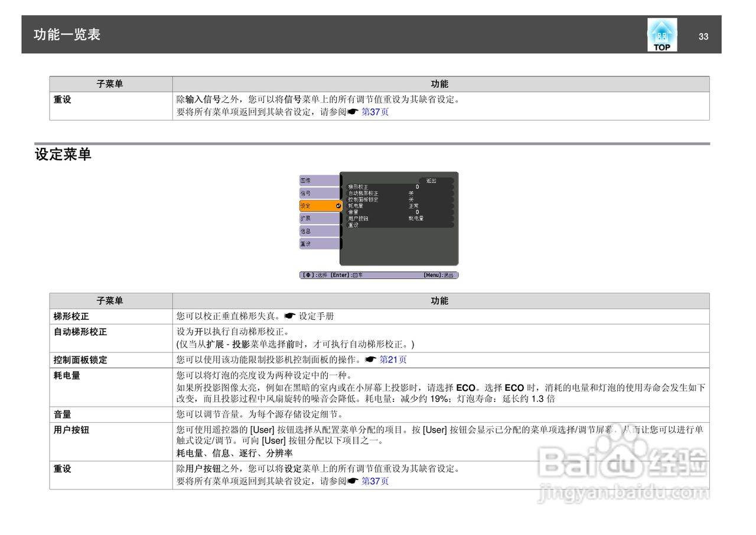The image size is (756, 535).
Task: Select 音量 row in menu image
Action: coord(399,212)
